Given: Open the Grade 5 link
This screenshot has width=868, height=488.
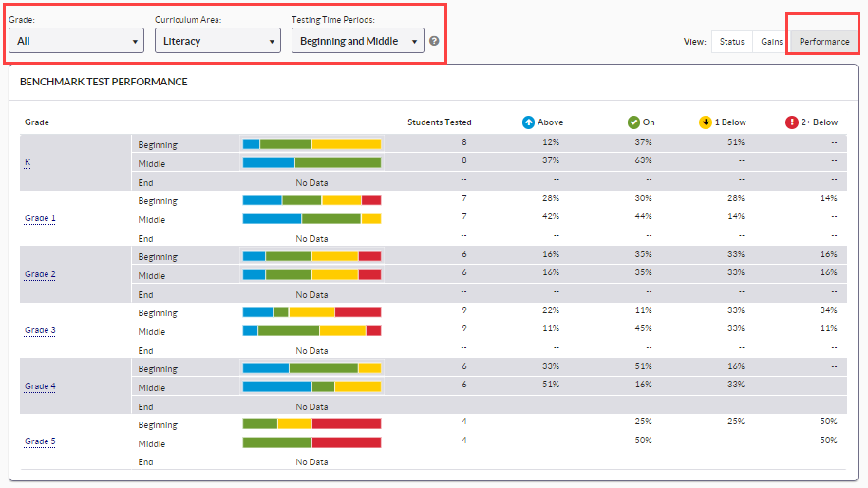Looking at the screenshot, I should [x=40, y=441].
